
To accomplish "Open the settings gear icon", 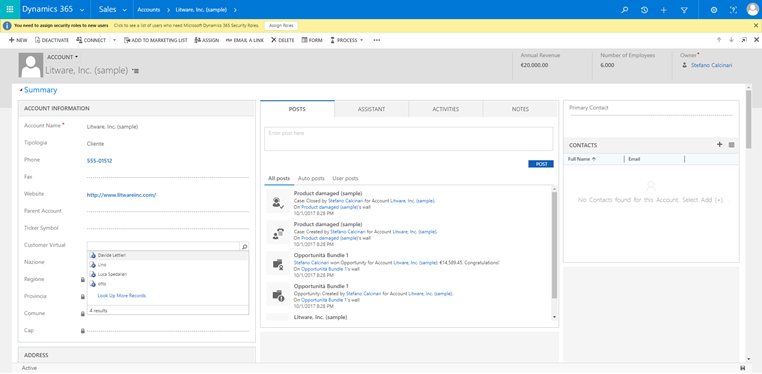I will pos(714,10).
